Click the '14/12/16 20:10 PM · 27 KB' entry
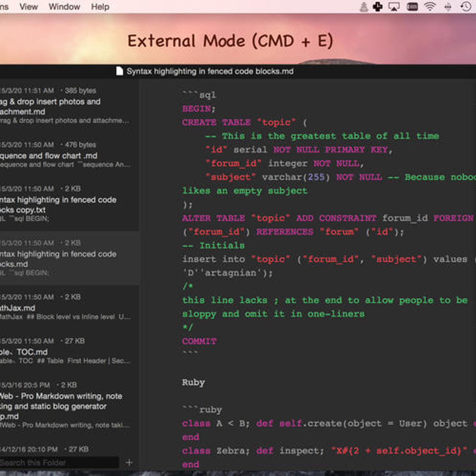The width and height of the screenshot is (476, 476). [x=44, y=449]
